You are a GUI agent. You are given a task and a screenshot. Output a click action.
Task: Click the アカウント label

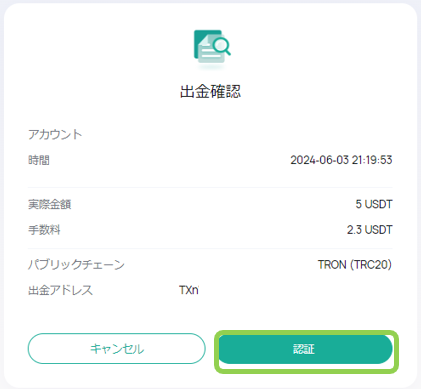[x=55, y=134]
